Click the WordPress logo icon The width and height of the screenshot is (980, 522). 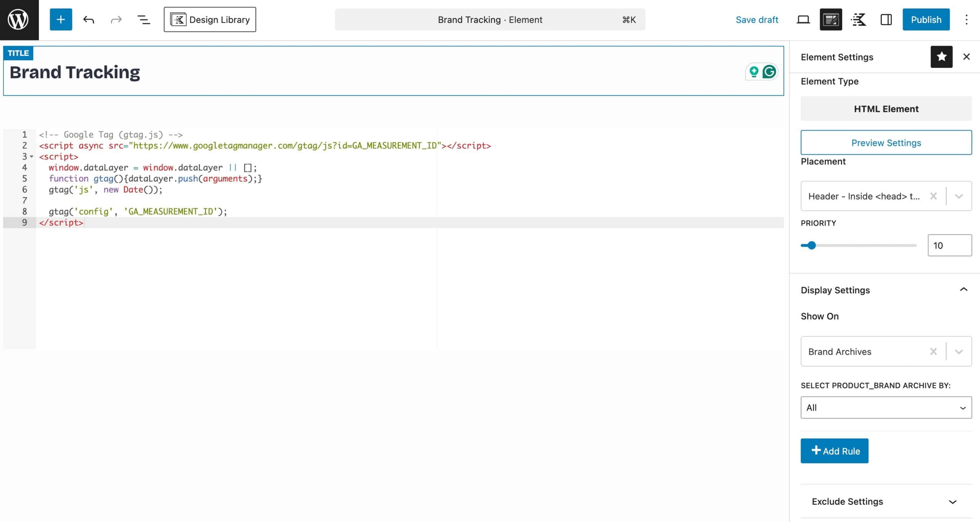18,19
